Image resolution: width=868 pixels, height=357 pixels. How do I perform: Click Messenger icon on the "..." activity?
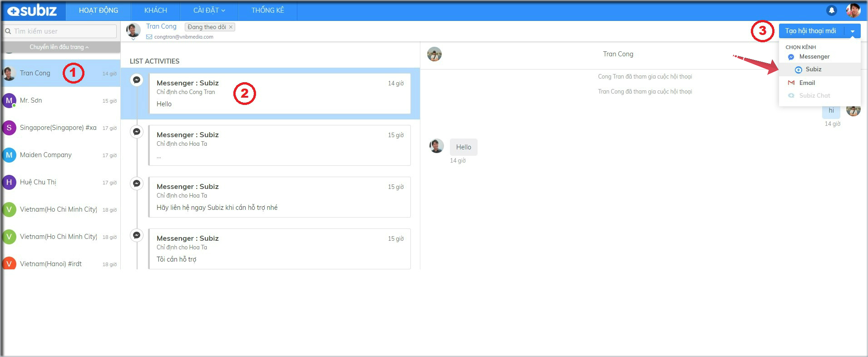pos(137,132)
